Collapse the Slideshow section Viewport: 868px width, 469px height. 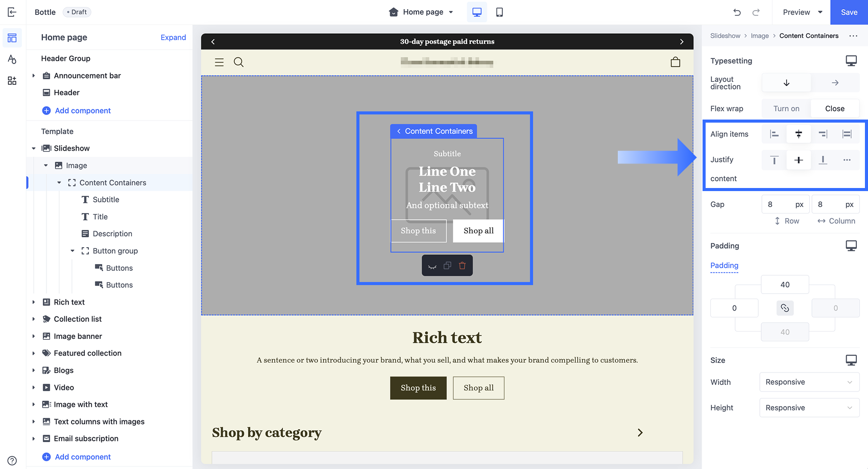pos(34,149)
